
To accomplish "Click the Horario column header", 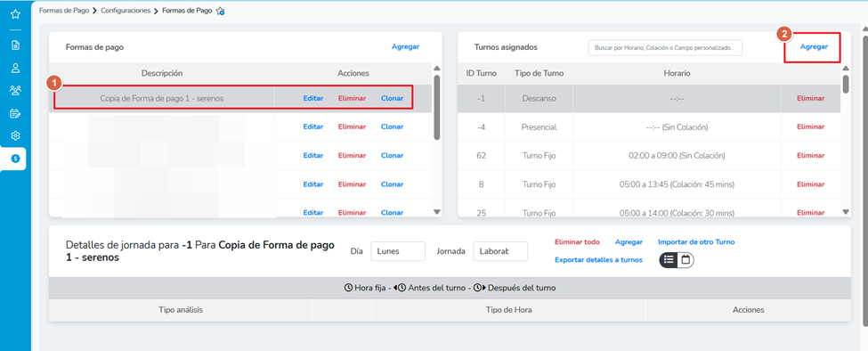I will 677,73.
